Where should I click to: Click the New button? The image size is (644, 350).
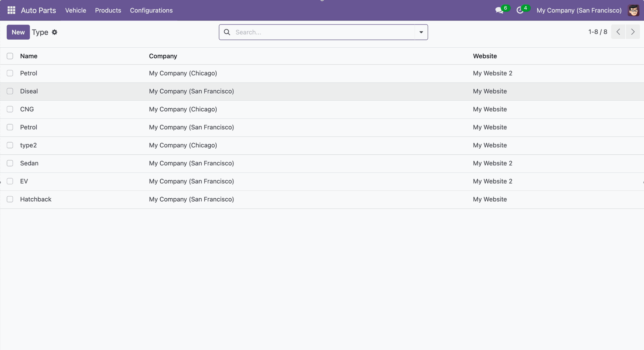coord(18,32)
